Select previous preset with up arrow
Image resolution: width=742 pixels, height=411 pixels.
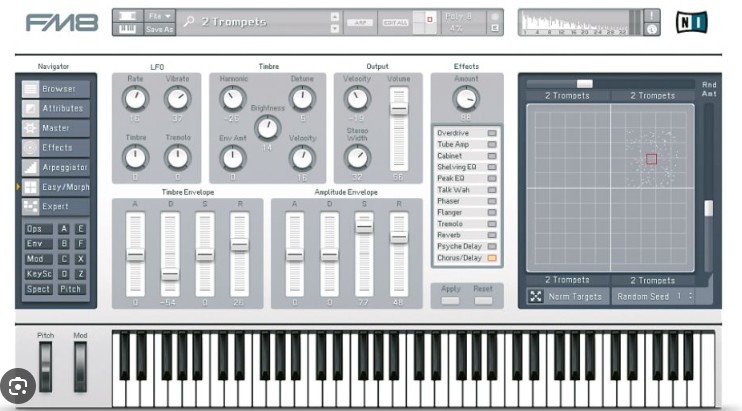(x=335, y=17)
